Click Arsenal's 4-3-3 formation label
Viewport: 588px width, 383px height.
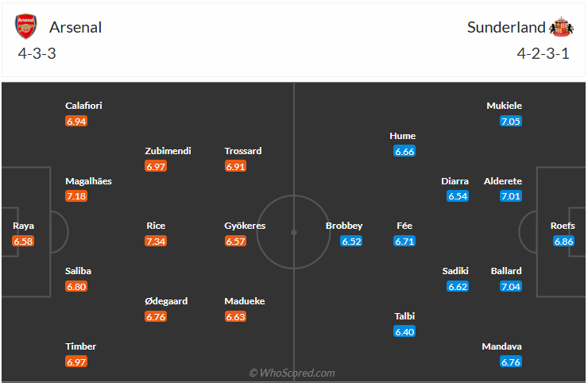click(37, 54)
